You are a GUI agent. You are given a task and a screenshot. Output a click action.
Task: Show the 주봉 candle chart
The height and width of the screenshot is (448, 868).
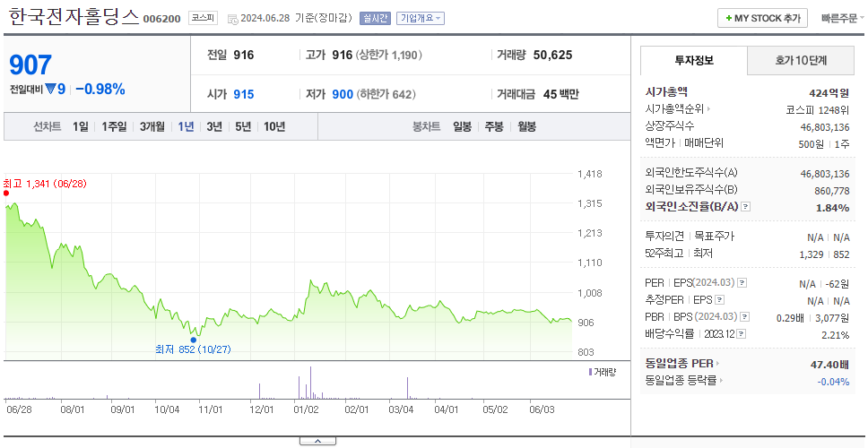coord(494,126)
